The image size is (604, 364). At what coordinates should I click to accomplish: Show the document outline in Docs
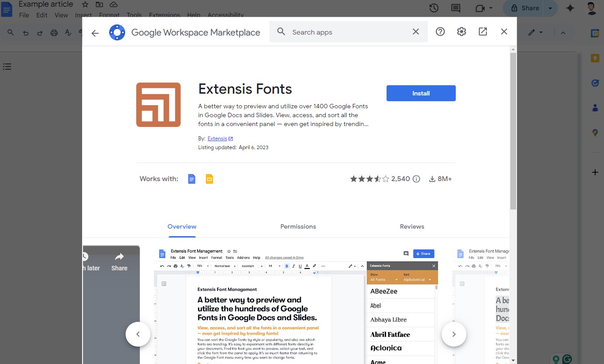(7, 67)
